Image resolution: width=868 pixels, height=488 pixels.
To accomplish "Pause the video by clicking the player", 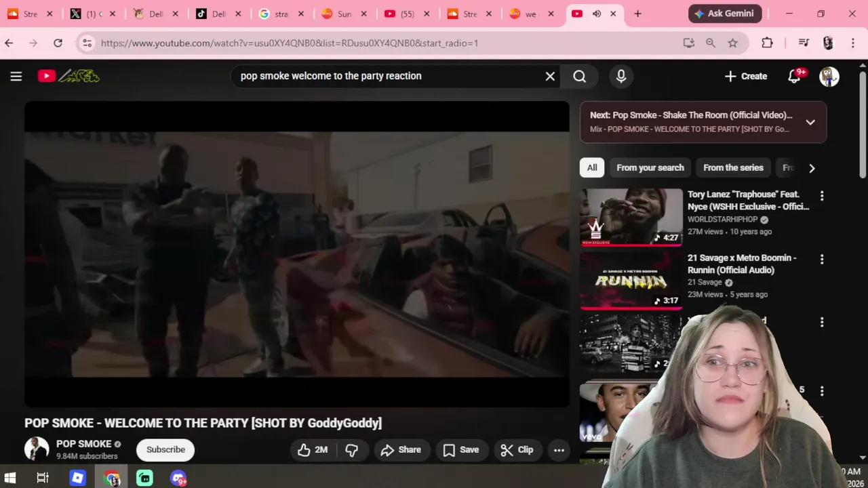I will (297, 254).
